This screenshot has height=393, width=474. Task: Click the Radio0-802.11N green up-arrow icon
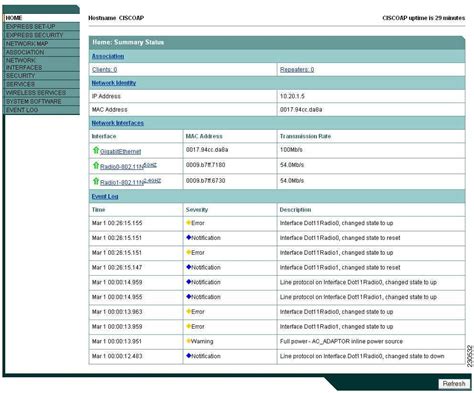pyautogui.click(x=96, y=165)
